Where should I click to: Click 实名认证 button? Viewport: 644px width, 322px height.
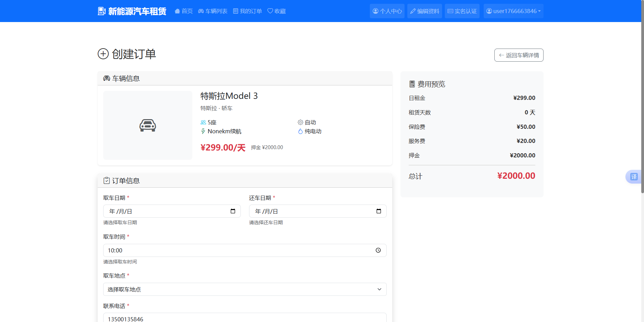[462, 11]
